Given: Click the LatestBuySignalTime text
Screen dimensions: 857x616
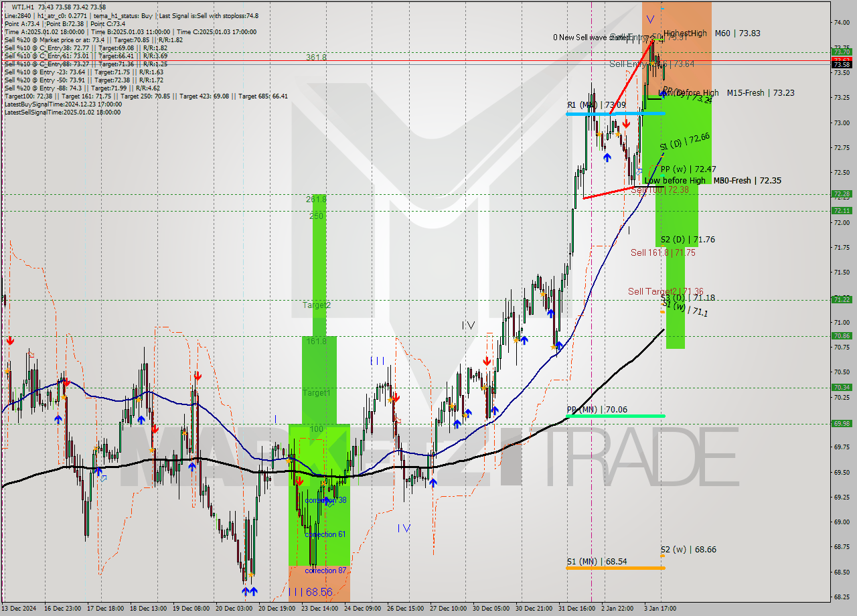Looking at the screenshot, I should pos(63,104).
